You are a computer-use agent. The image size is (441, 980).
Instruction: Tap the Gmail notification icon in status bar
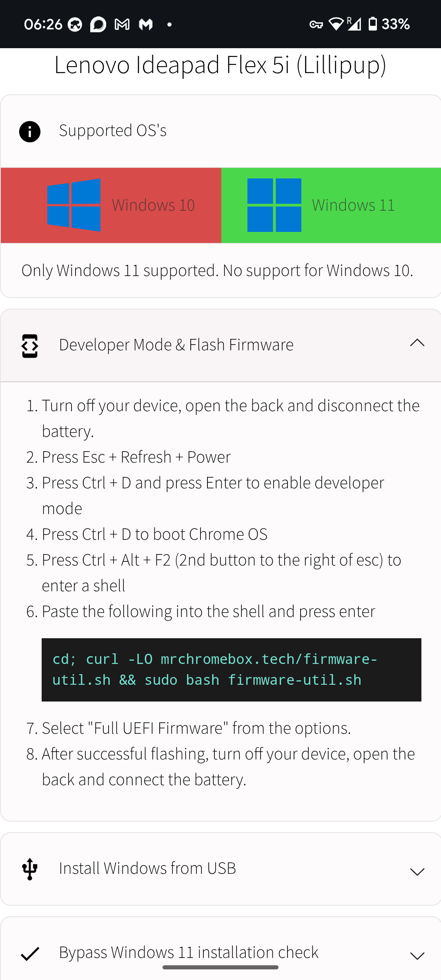(x=122, y=24)
